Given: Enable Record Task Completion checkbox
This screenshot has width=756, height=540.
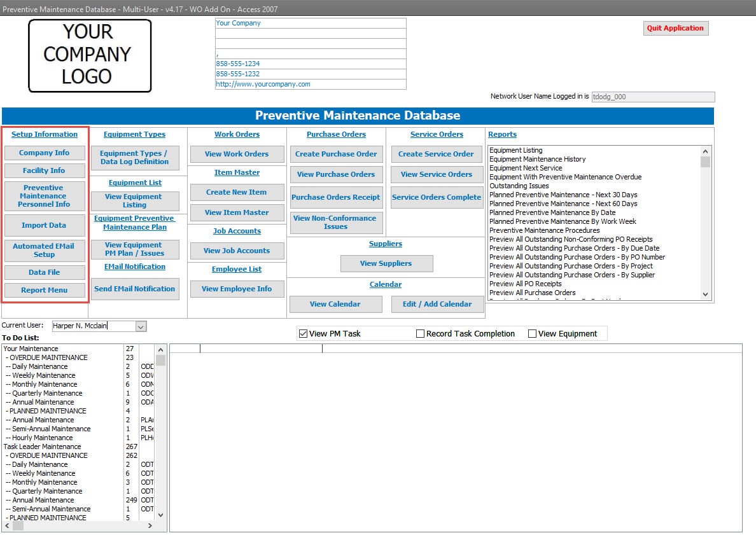Looking at the screenshot, I should 421,334.
